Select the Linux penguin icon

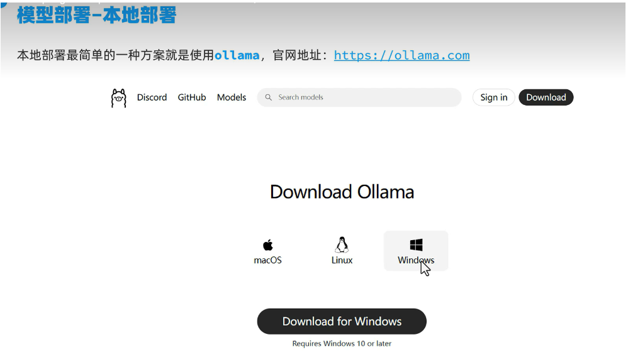[342, 245]
